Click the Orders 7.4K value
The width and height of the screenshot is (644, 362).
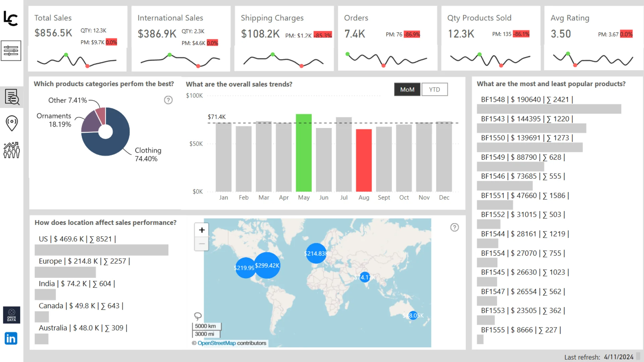click(x=355, y=34)
